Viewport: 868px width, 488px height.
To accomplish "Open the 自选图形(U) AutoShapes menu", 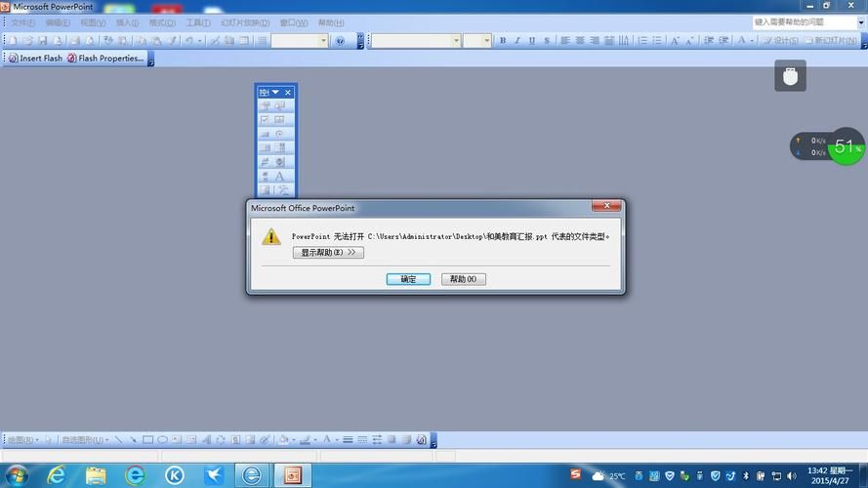I will tap(85, 440).
